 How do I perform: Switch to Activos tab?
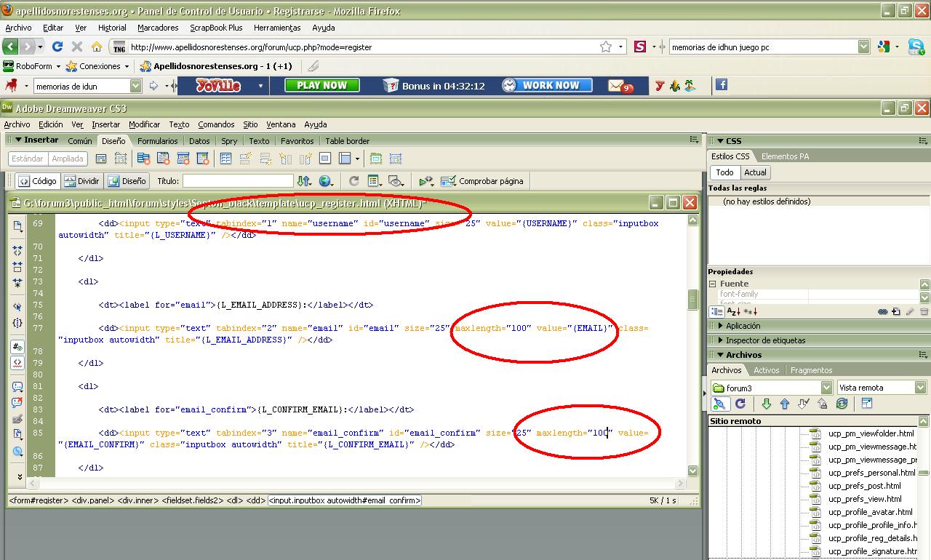767,370
